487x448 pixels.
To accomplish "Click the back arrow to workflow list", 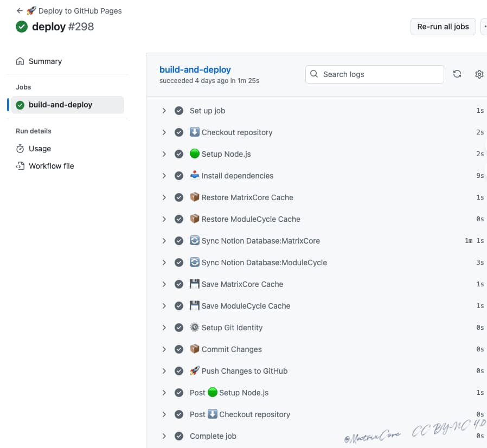I will click(x=20, y=11).
